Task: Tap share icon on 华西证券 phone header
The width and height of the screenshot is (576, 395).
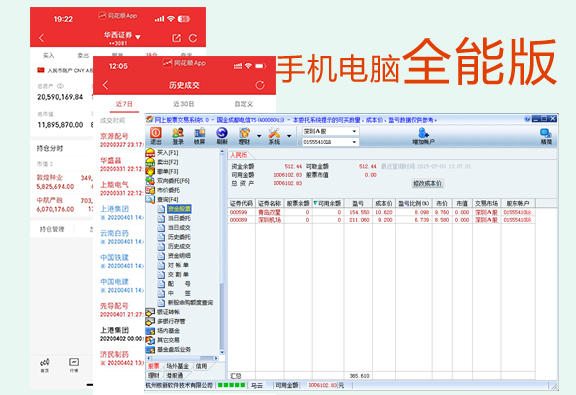Action: (177, 38)
